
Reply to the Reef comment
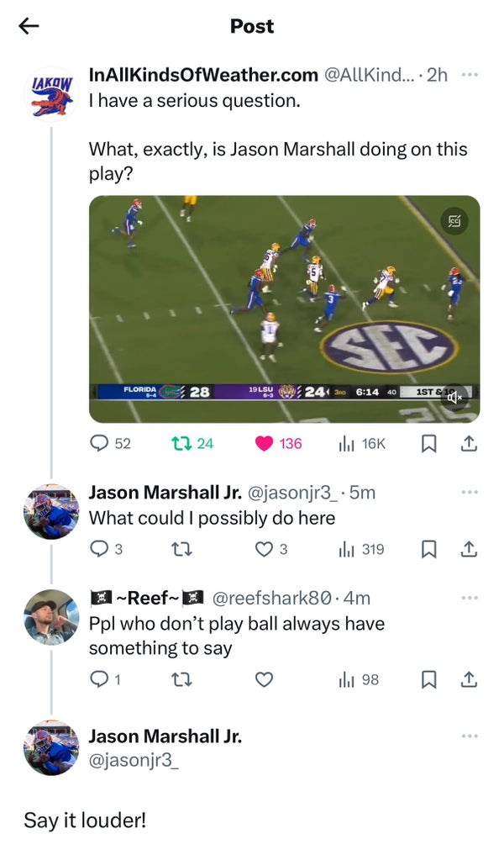click(x=100, y=678)
